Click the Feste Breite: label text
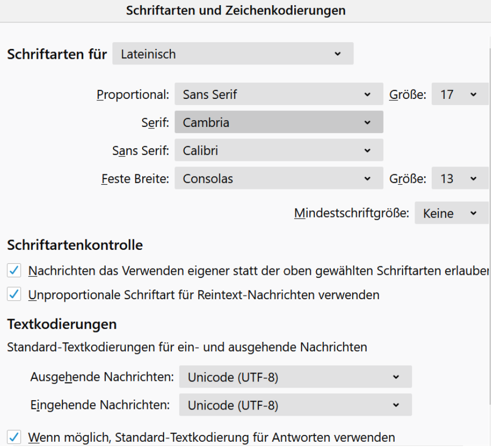This screenshot has height=448, width=491. click(x=135, y=179)
